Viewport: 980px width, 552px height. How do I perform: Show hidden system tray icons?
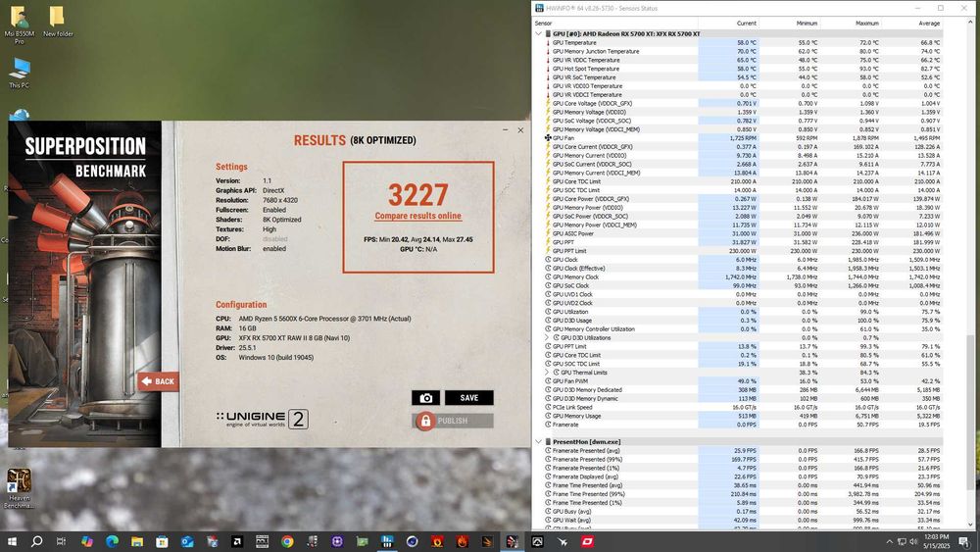pos(889,541)
